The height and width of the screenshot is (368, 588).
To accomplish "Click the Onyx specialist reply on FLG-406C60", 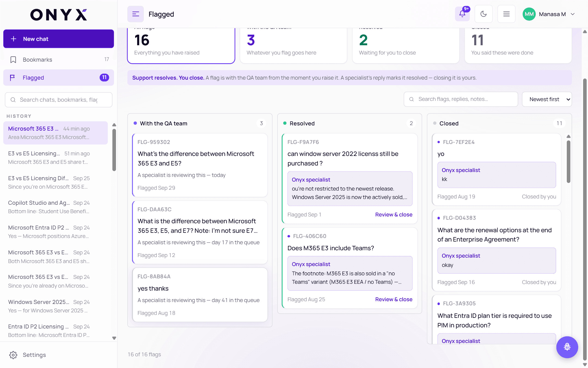I will 350,273.
